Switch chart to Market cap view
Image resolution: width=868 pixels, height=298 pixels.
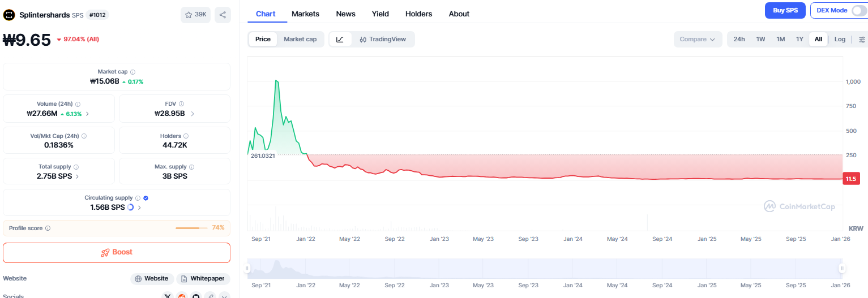300,40
